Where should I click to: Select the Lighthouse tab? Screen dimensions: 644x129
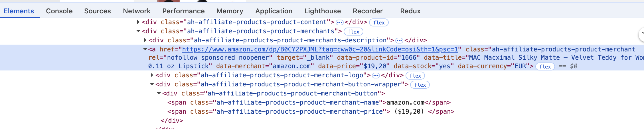pos(322,11)
